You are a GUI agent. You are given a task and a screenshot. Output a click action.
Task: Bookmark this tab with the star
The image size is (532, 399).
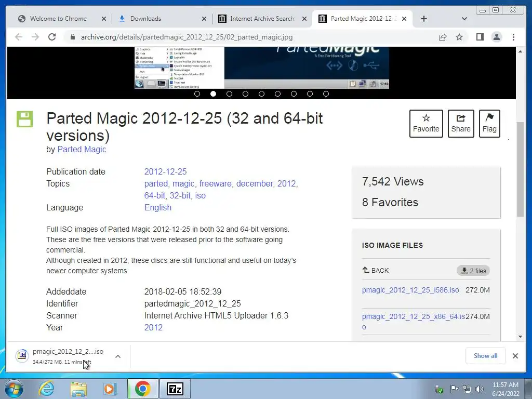(x=459, y=37)
